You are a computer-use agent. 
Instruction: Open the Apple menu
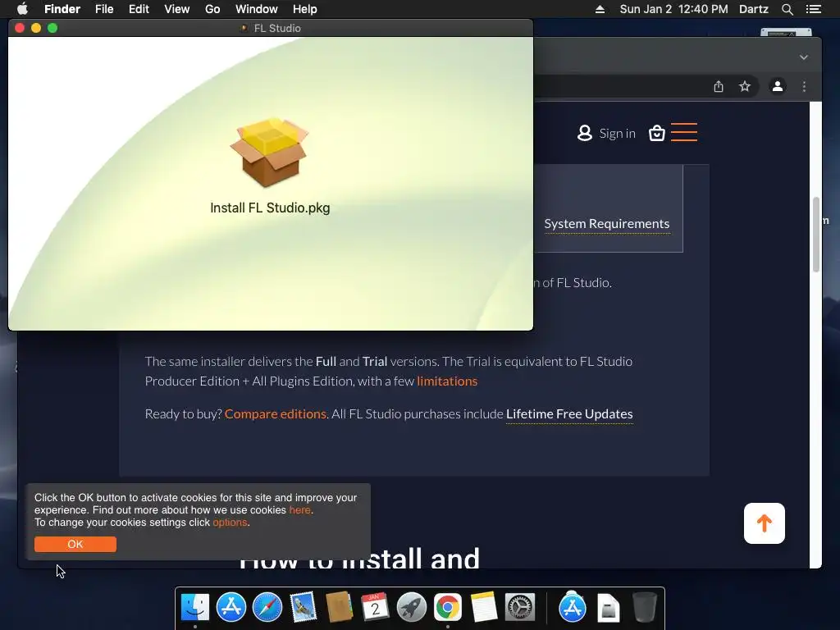22,9
